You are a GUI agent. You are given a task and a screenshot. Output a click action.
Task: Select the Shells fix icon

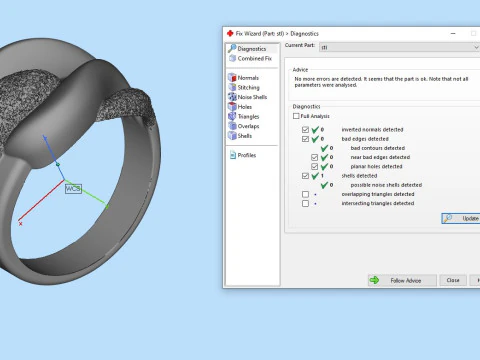click(232, 136)
